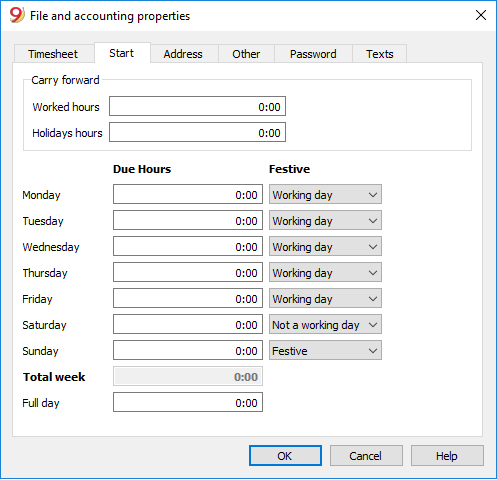Click the 'Monday' row label
The width and height of the screenshot is (497, 480).
(41, 195)
